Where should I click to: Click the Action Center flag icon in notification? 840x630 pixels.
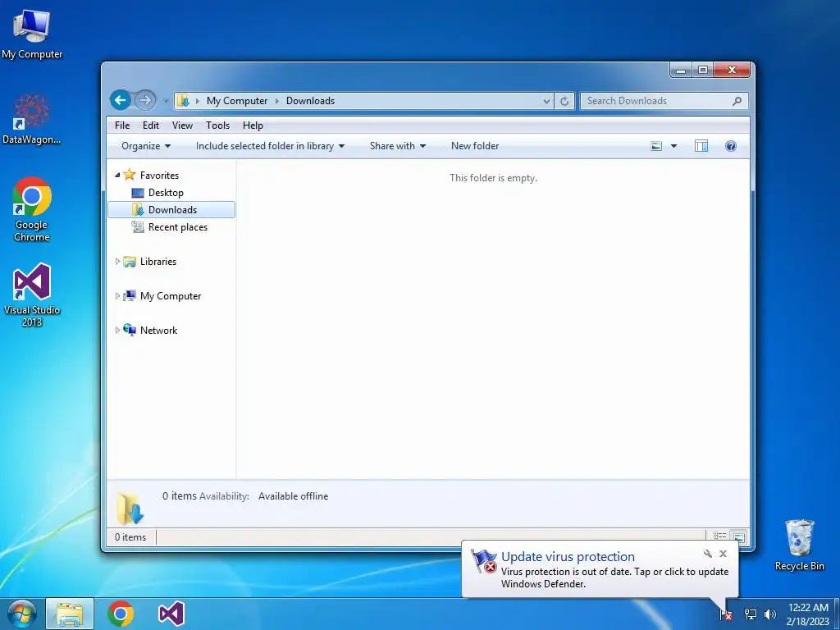(484, 561)
